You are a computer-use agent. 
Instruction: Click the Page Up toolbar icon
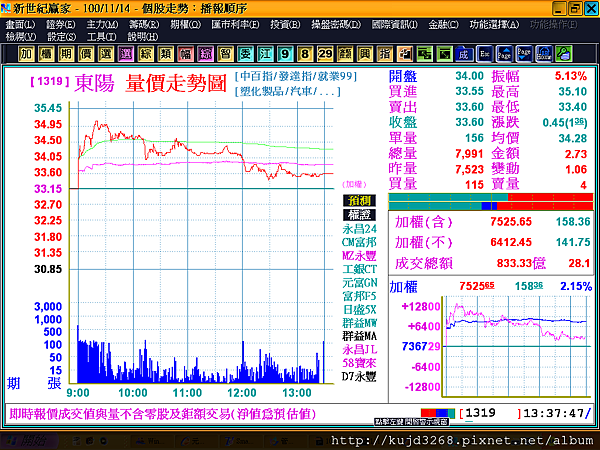coord(504,54)
